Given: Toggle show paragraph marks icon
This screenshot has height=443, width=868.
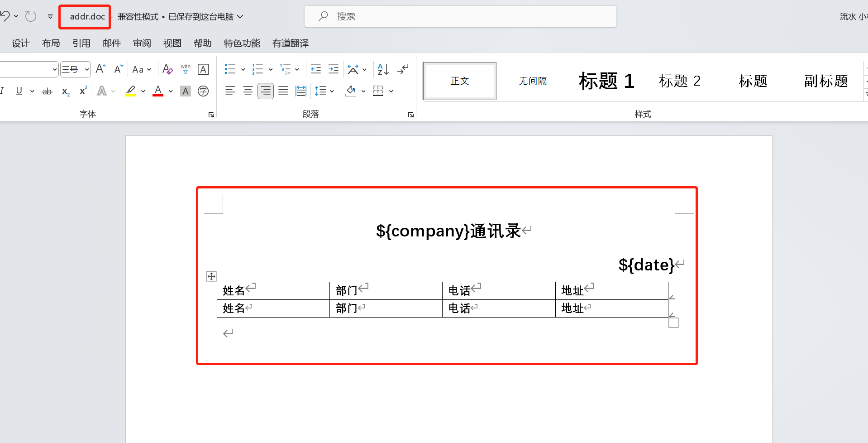Looking at the screenshot, I should tap(403, 69).
